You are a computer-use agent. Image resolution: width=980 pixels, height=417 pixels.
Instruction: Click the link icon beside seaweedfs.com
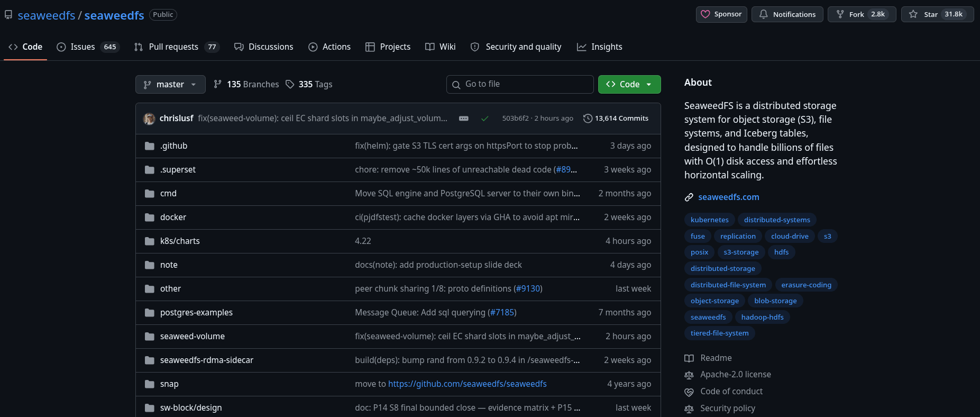[689, 197]
